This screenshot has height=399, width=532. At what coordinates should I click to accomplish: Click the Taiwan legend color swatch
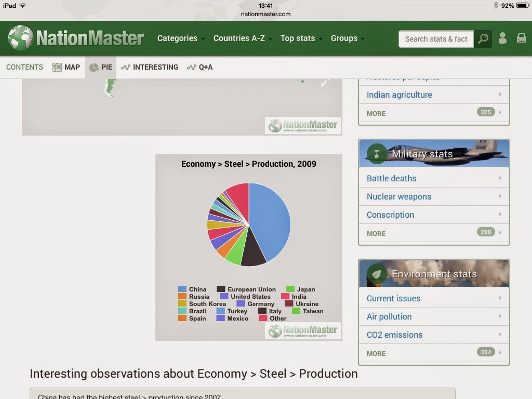(x=296, y=311)
